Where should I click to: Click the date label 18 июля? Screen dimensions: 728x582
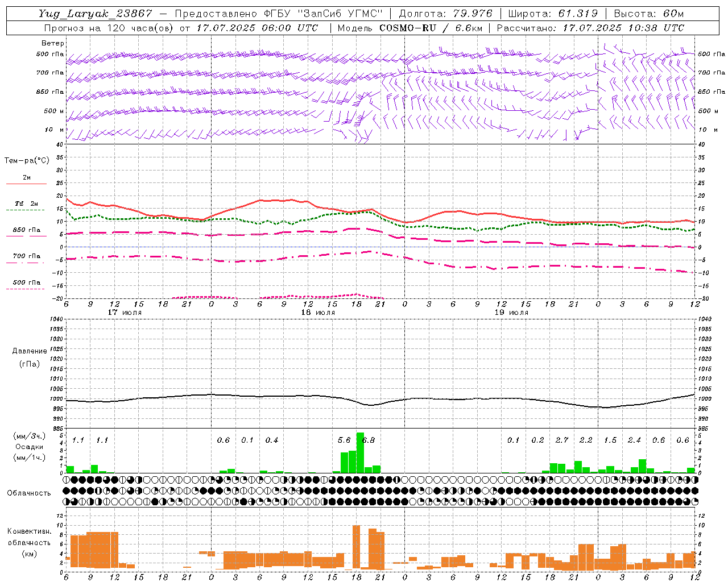coord(318,312)
